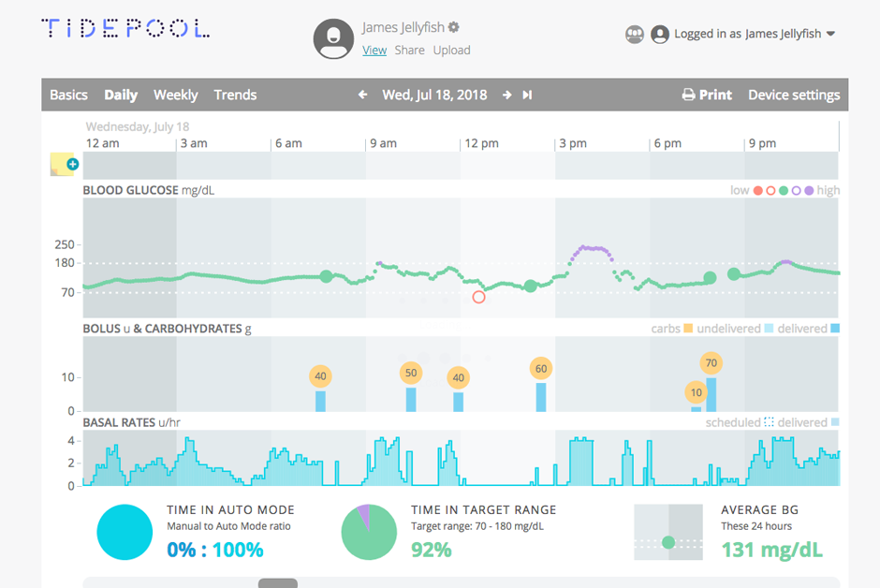Image resolution: width=880 pixels, height=588 pixels.
Task: Click the dashed scheduled basal legend icon
Action: (x=770, y=422)
